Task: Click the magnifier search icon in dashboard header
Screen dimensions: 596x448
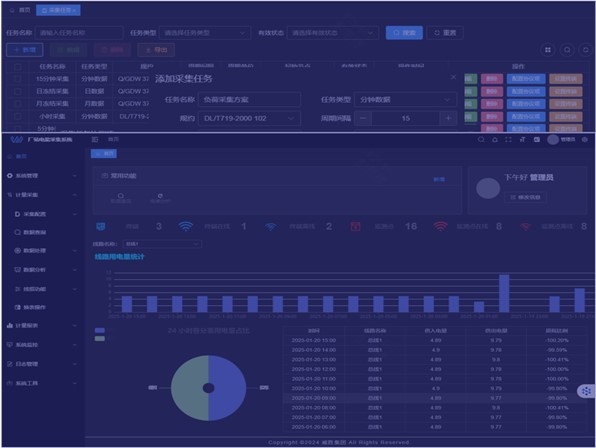Action: tap(481, 139)
